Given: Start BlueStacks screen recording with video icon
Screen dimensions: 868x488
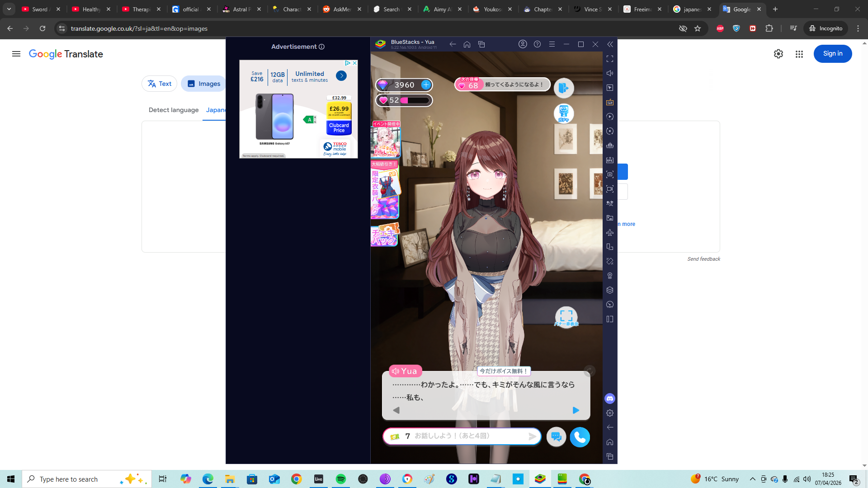Looking at the screenshot, I should point(610,189).
